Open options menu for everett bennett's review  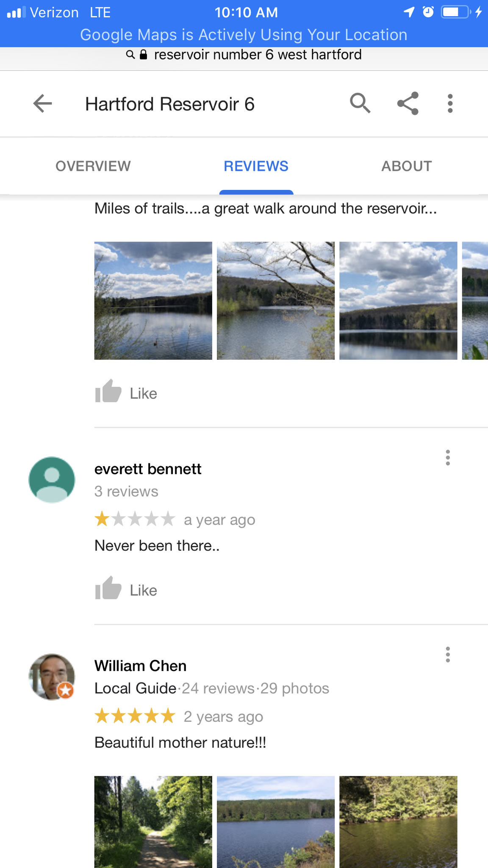[x=448, y=458]
